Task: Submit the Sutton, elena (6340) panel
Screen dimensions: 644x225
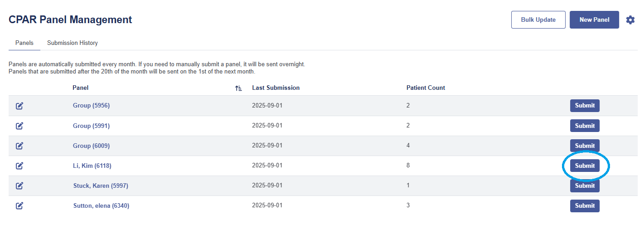Action: (585, 205)
